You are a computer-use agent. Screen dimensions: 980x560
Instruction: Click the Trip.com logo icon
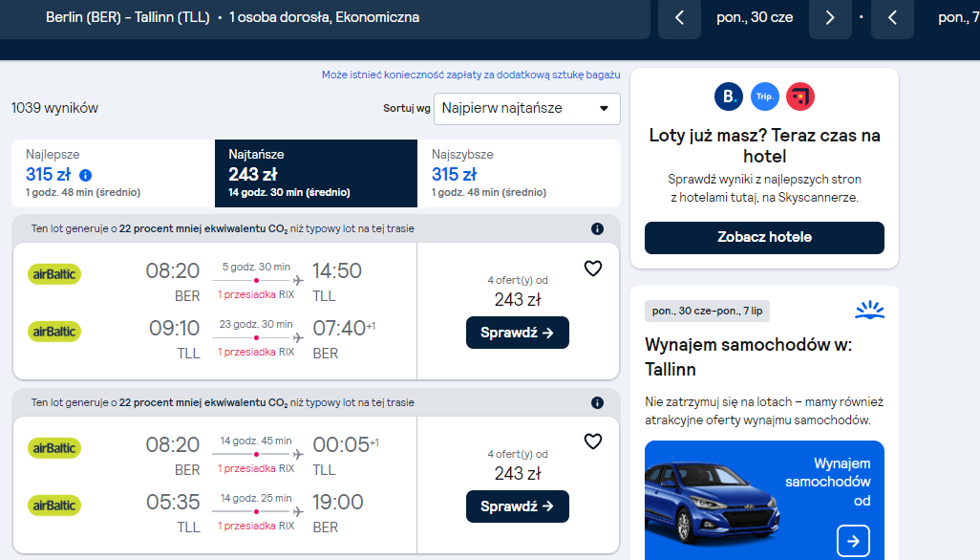coord(764,97)
